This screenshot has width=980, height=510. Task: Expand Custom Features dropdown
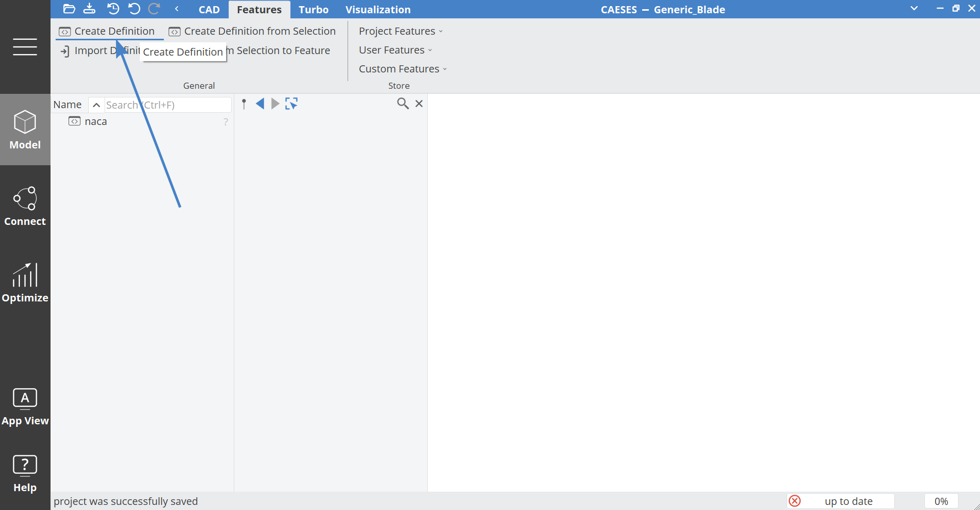click(403, 69)
